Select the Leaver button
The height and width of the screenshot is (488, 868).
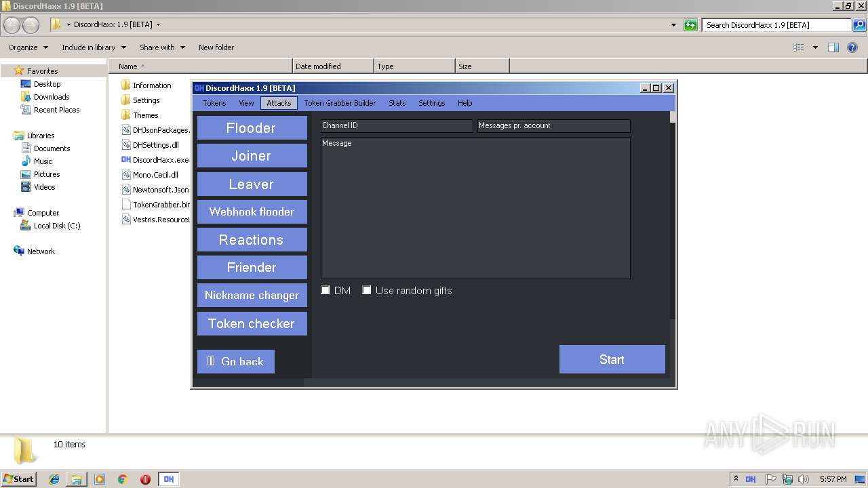coord(252,184)
